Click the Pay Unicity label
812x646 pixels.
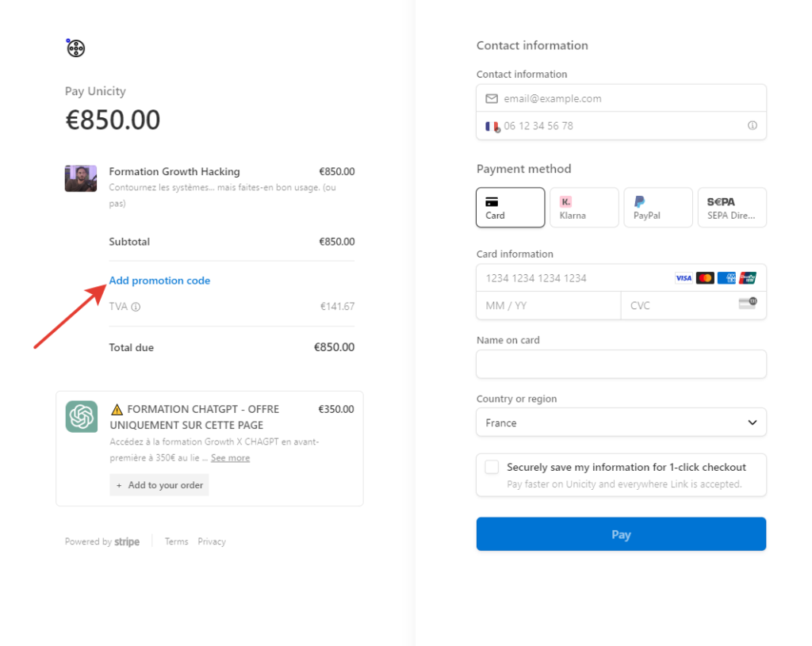point(95,91)
